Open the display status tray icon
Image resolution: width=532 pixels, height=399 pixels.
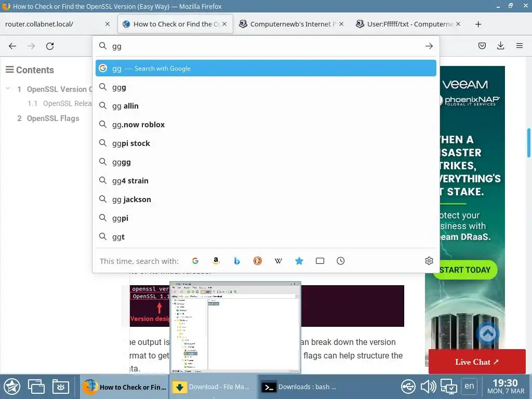[x=448, y=387]
